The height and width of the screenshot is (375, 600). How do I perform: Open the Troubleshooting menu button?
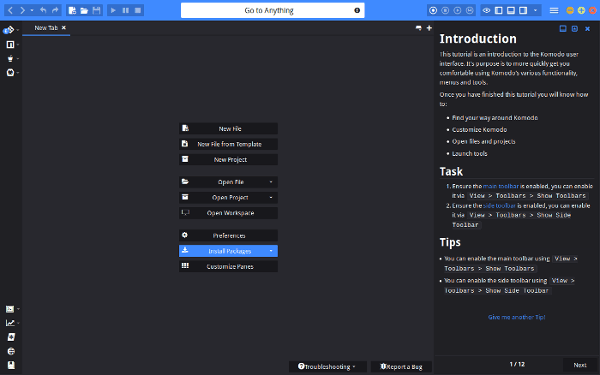[328, 367]
